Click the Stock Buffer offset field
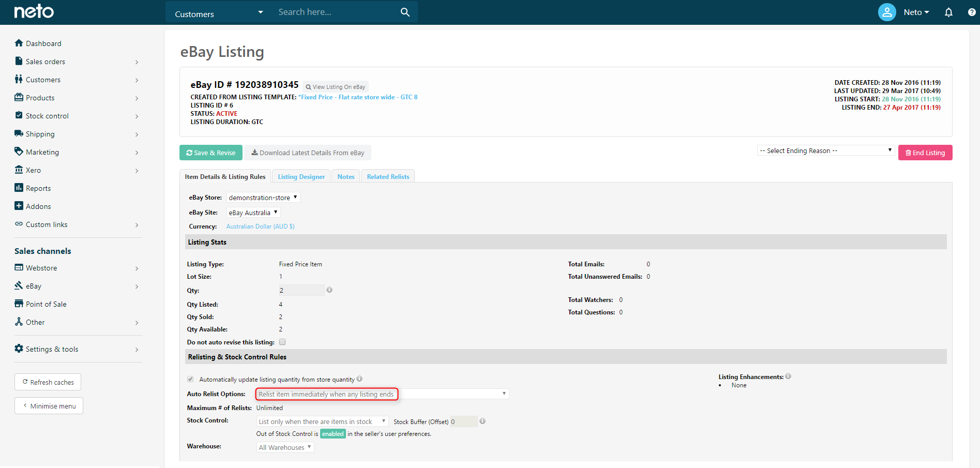 tap(464, 421)
